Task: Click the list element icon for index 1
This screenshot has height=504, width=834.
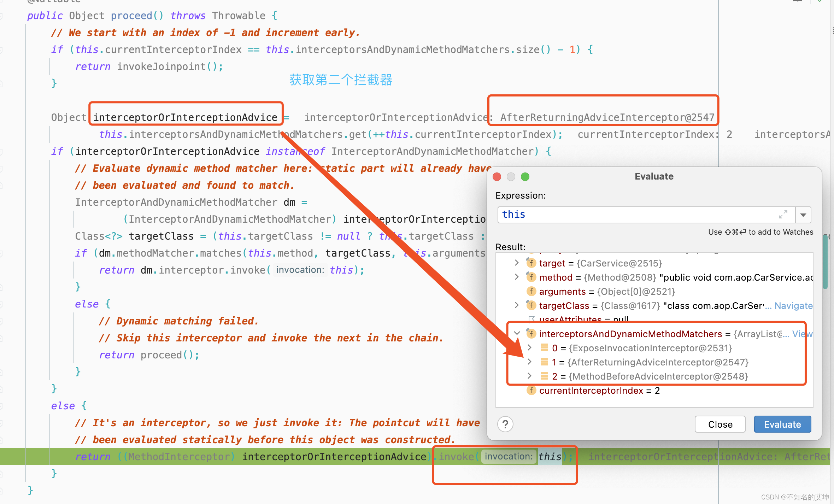Action: coord(544,362)
